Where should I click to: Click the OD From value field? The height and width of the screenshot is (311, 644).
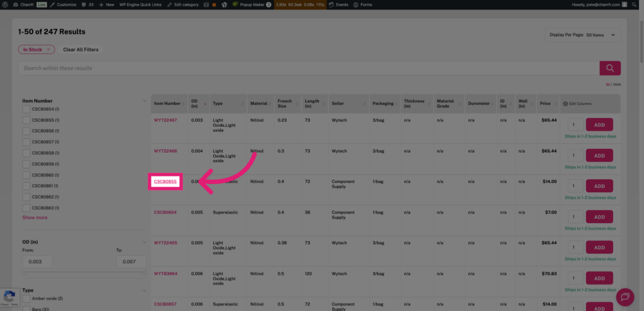pos(37,262)
